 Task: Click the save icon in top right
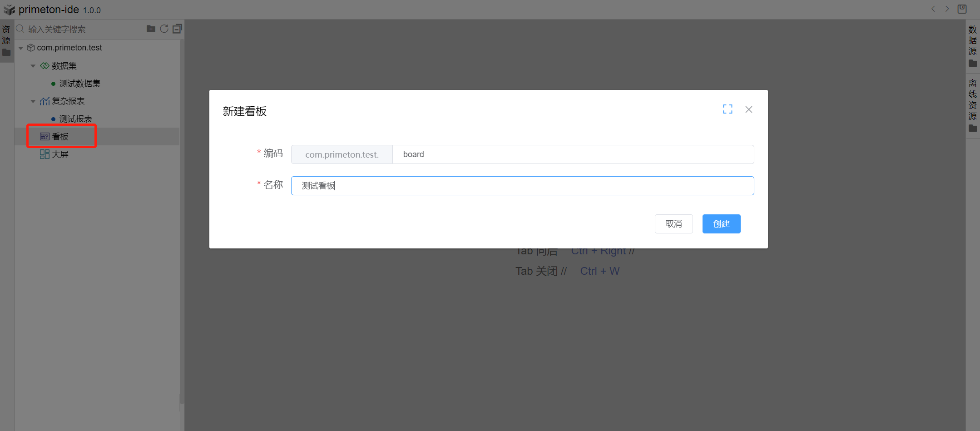point(962,9)
